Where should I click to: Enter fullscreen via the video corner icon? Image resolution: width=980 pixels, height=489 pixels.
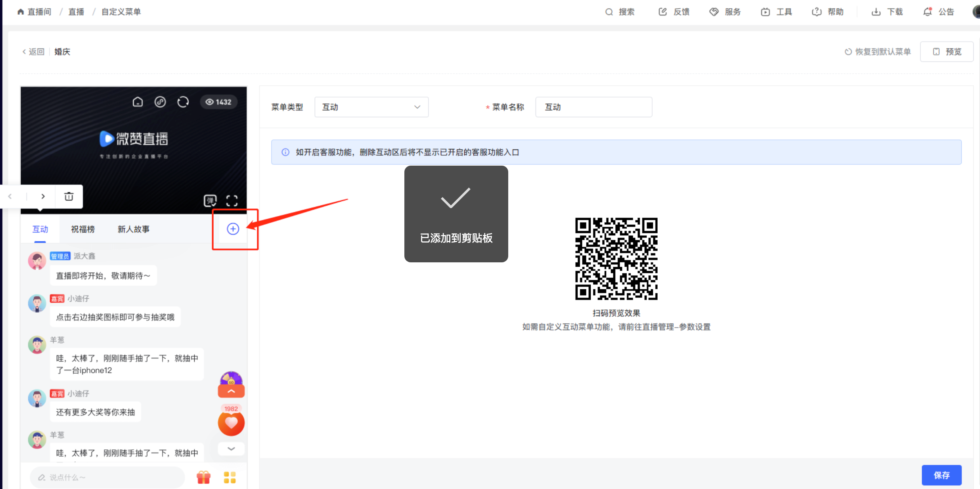coord(232,201)
